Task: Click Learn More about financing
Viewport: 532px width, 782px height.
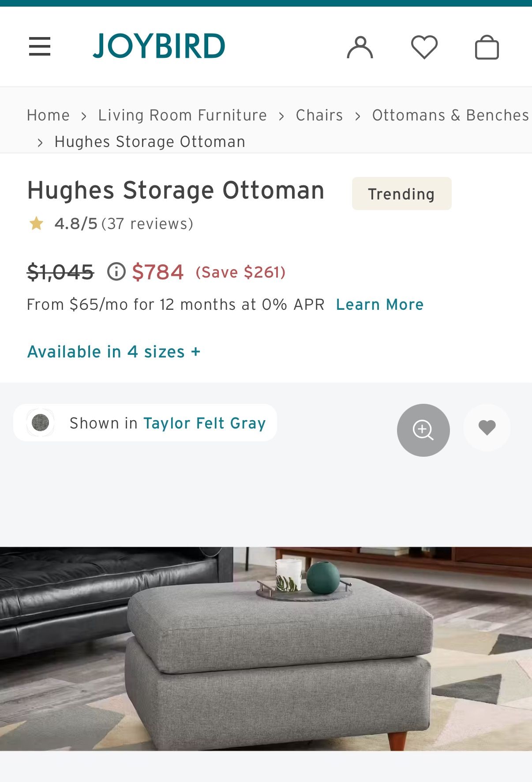Action: tap(379, 304)
